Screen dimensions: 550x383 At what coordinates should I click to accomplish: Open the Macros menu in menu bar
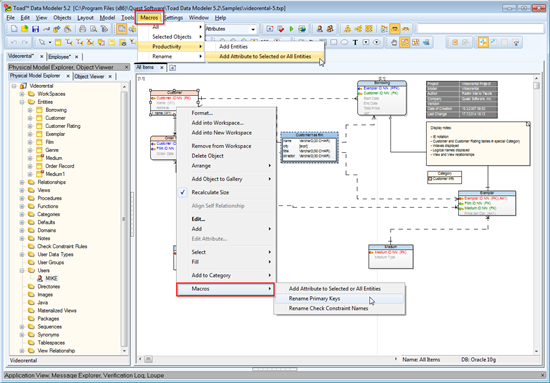pyautogui.click(x=149, y=18)
